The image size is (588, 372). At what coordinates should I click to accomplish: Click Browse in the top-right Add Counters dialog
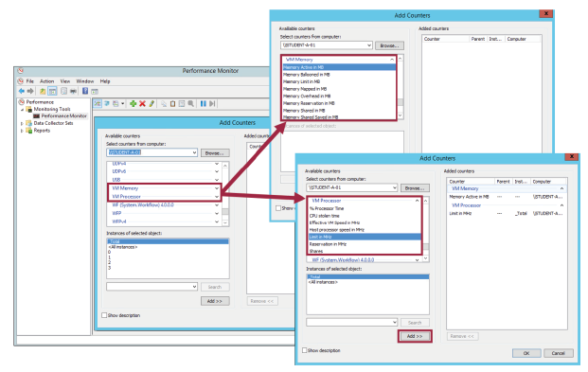click(x=389, y=45)
